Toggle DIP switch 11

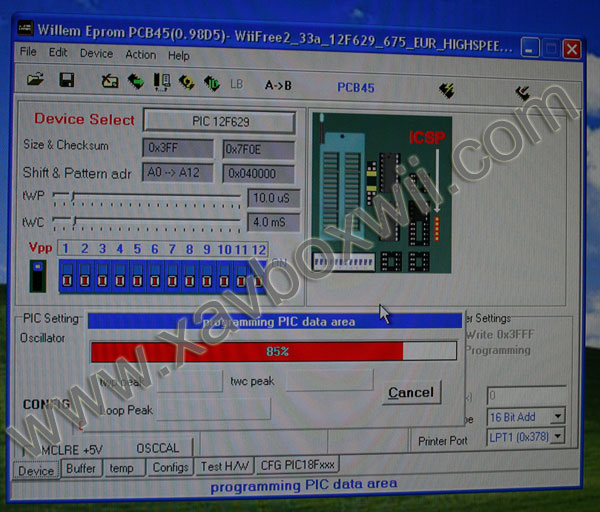[x=241, y=278]
